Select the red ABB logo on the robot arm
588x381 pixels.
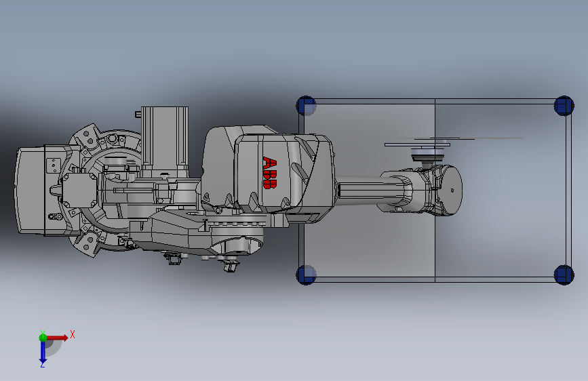pos(270,173)
